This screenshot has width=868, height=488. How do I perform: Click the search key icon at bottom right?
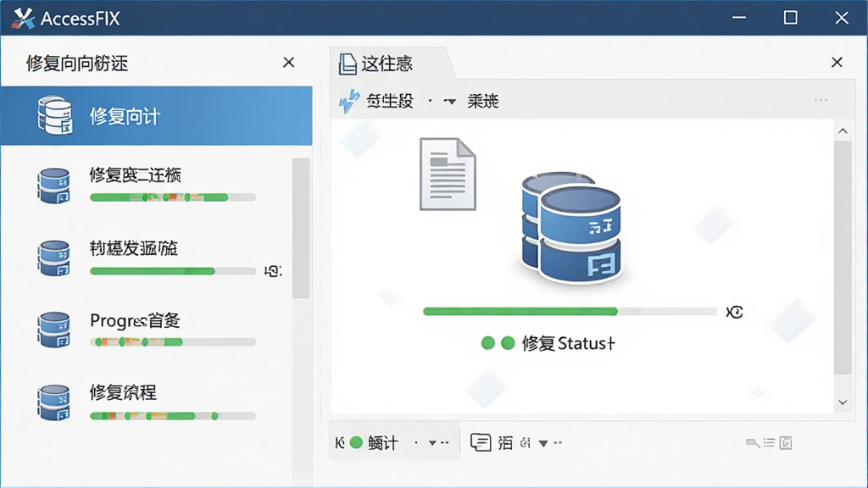[x=753, y=442]
